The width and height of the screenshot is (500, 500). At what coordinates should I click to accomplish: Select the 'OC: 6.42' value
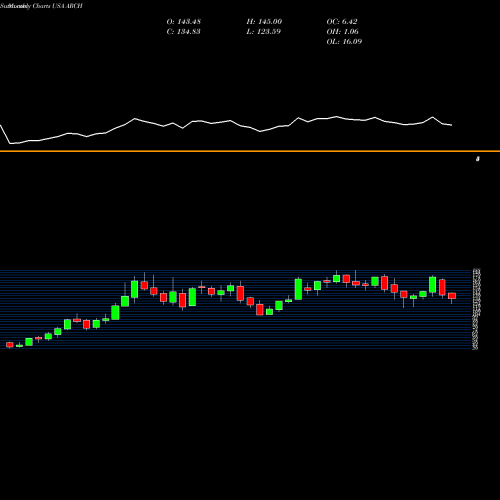pyautogui.click(x=342, y=22)
